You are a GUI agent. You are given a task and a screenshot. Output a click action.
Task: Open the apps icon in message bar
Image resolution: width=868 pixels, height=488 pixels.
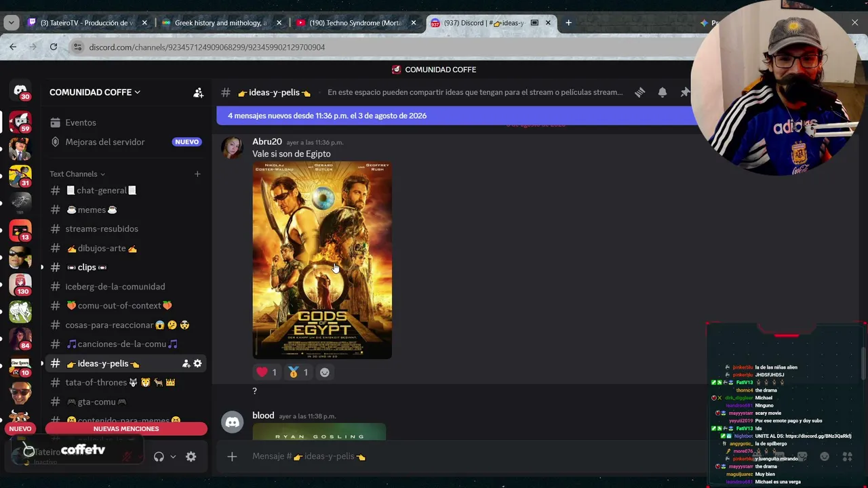pyautogui.click(x=847, y=456)
